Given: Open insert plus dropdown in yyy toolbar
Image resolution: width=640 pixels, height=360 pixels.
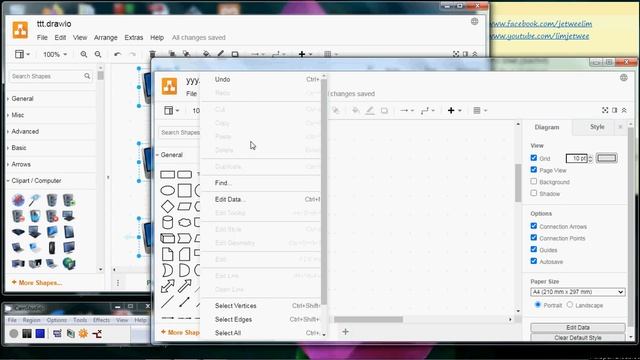Looking at the screenshot, I should [x=454, y=110].
